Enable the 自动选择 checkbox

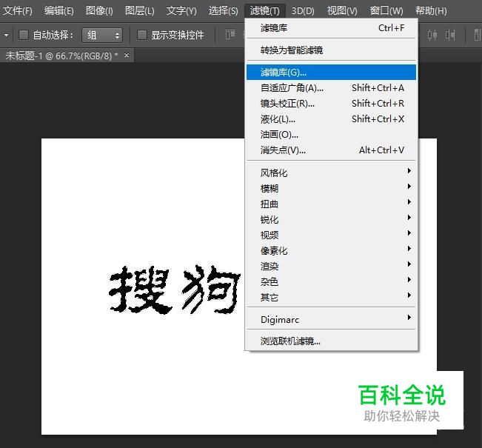(x=24, y=35)
